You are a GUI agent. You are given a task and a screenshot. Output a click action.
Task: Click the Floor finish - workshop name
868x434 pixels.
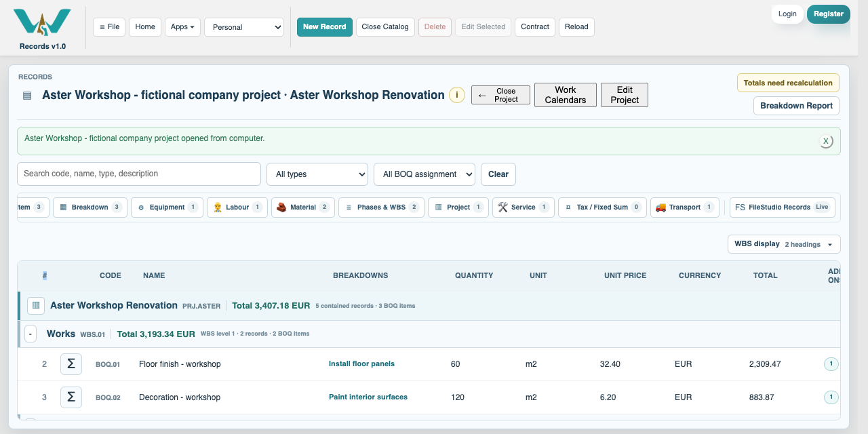click(180, 364)
